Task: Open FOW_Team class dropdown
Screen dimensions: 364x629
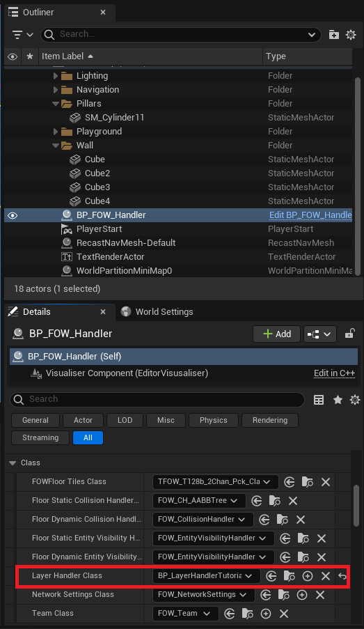Action: point(185,614)
